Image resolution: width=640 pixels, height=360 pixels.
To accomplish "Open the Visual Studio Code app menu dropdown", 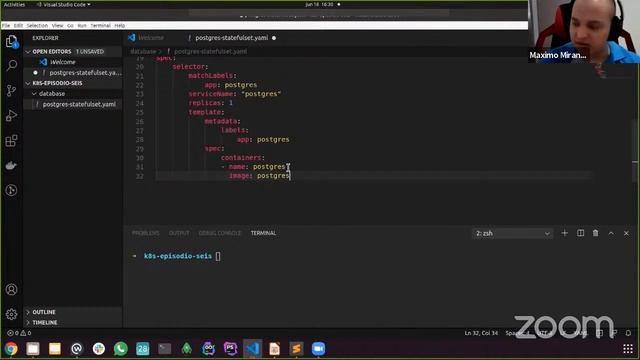I will click(x=64, y=4).
